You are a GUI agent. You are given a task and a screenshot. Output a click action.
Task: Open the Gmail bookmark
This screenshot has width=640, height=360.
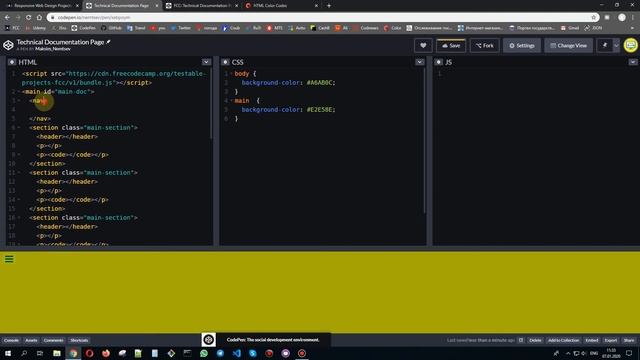[x=570, y=28]
